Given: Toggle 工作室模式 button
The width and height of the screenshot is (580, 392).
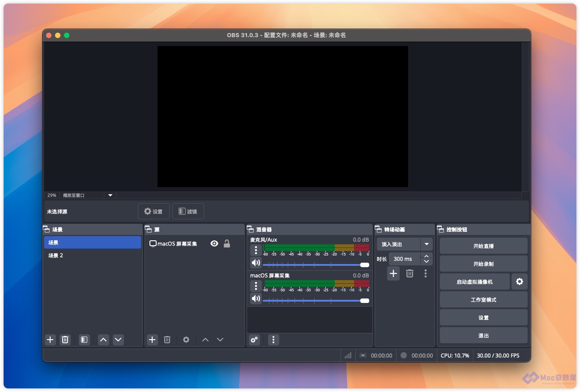Looking at the screenshot, I should click(x=484, y=299).
